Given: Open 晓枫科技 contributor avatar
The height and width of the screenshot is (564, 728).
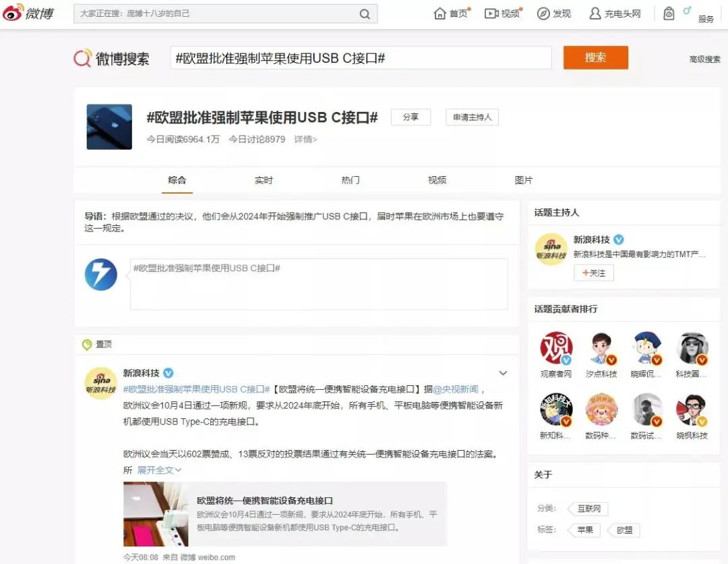Looking at the screenshot, I should pos(692,410).
